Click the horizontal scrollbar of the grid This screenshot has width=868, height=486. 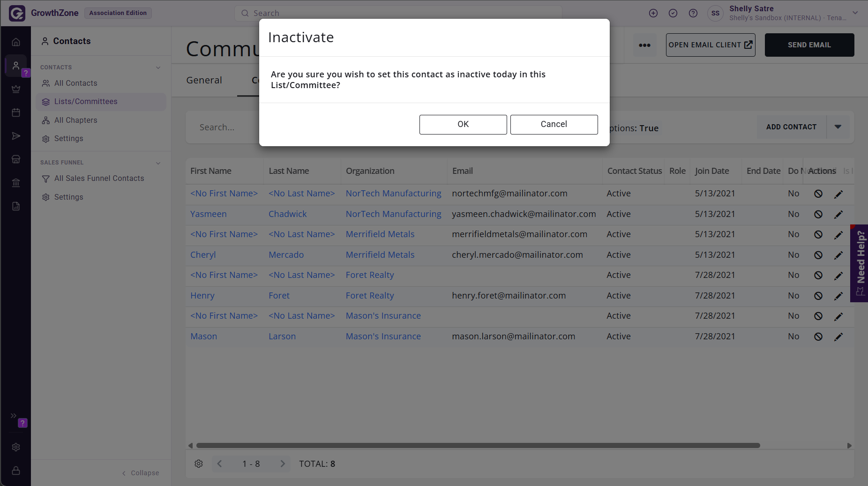tap(478, 446)
